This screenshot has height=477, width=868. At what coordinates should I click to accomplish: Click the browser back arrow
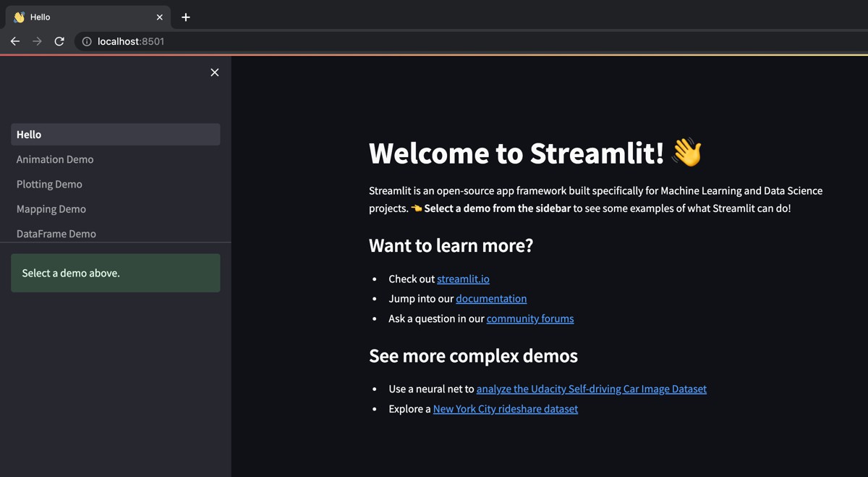coord(15,41)
